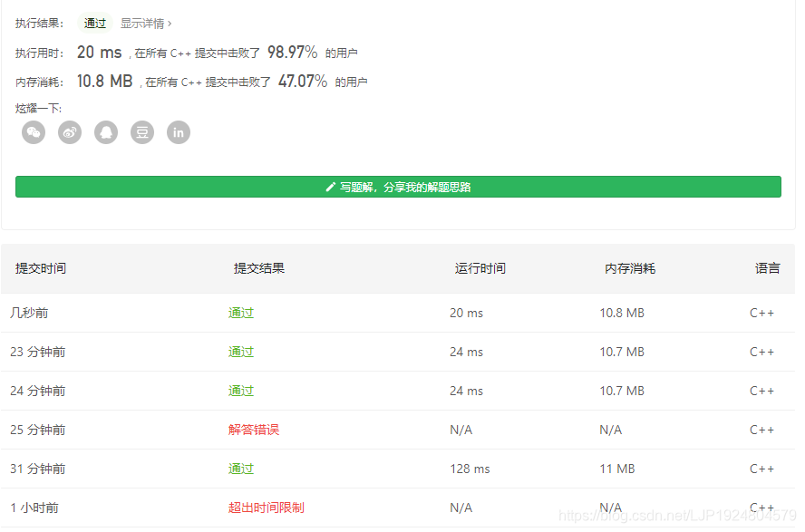This screenshot has height=532, width=805.
Task: Open the 解答错误 submission details
Action: tap(255, 430)
